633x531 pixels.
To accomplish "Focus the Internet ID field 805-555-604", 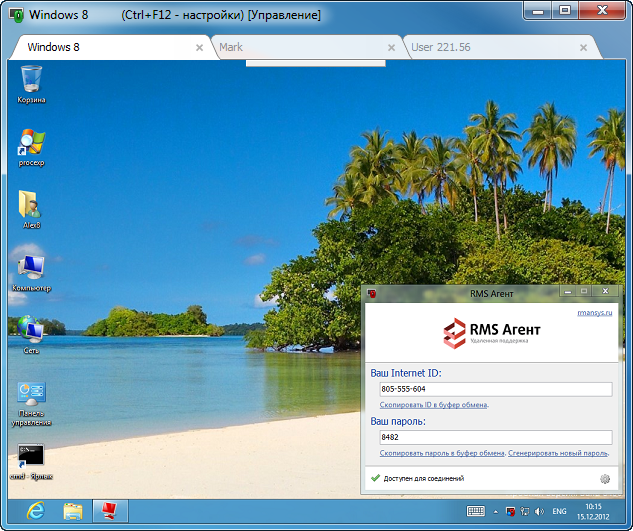I will [x=496, y=389].
